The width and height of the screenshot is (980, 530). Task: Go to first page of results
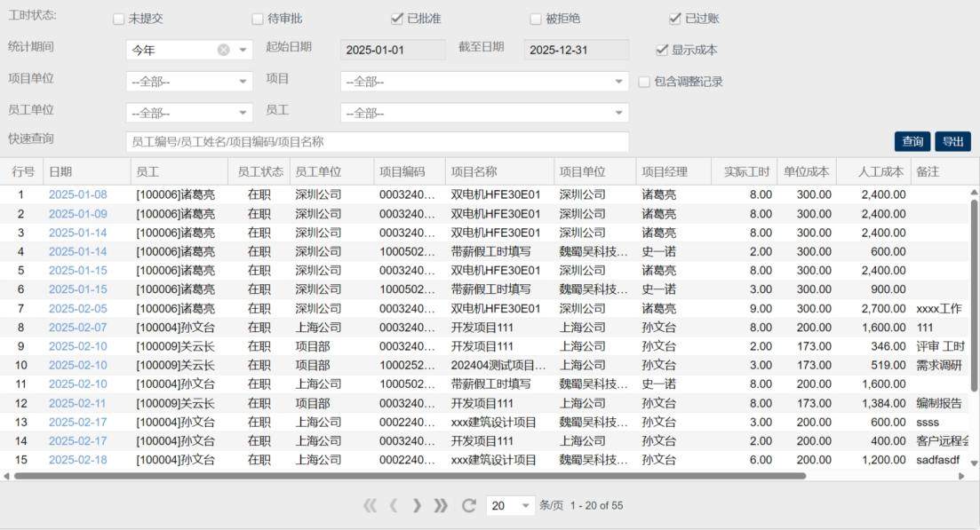click(x=370, y=505)
